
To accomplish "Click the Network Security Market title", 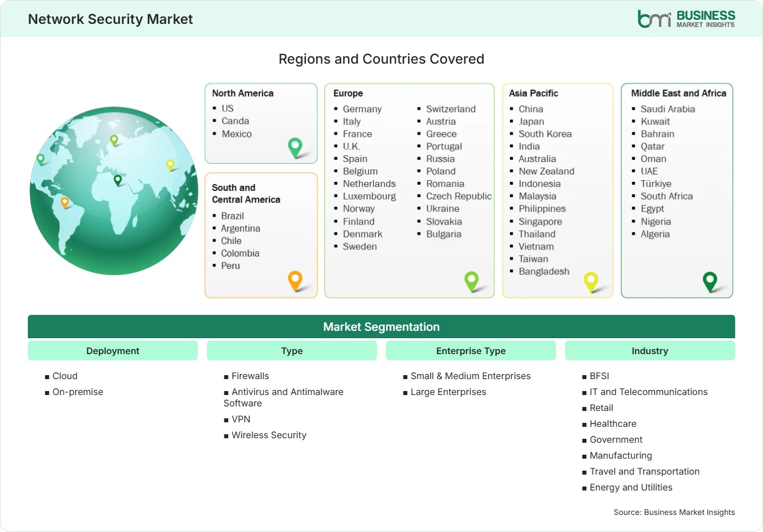I will 110,19.
